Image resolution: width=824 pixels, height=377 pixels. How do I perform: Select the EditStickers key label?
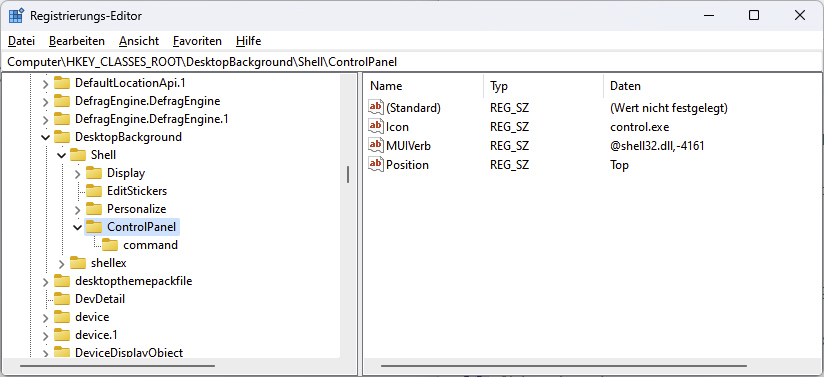tap(137, 191)
